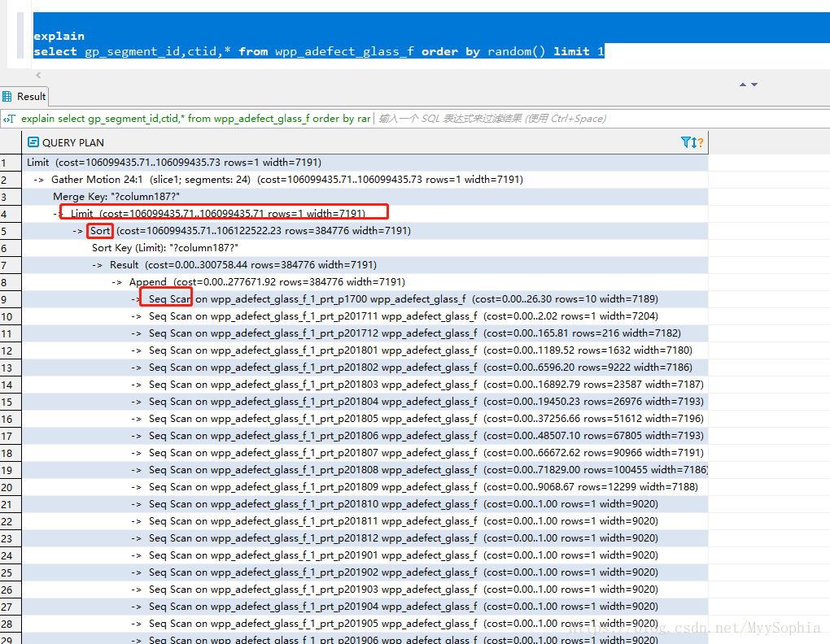The image size is (830, 644).
Task: Select Seq Scan on partition p201902 row
Action: pyautogui.click(x=365, y=572)
